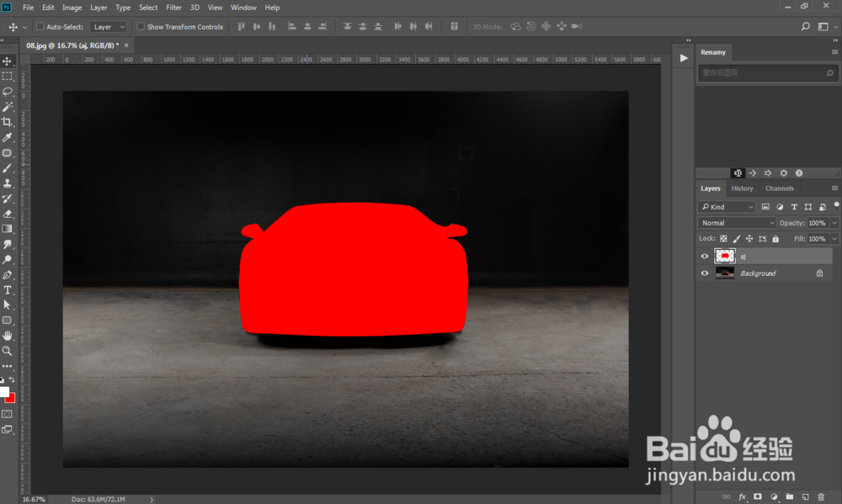Open the Renamy panel menu
This screenshot has height=504, width=842.
[834, 52]
